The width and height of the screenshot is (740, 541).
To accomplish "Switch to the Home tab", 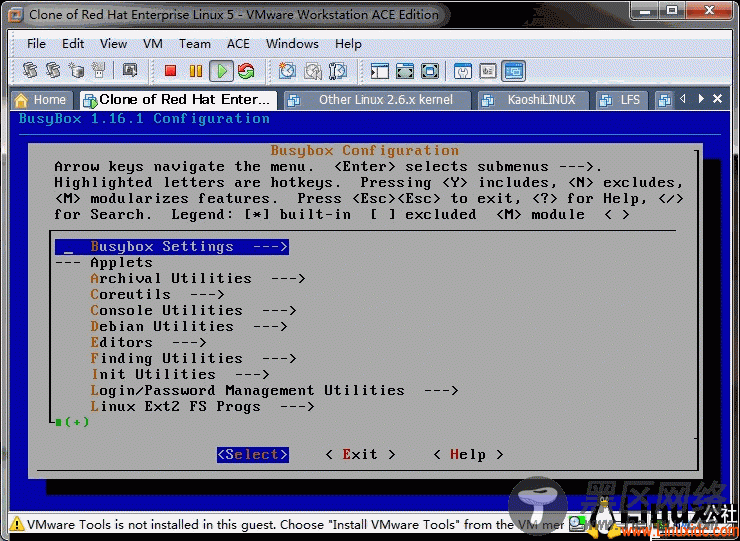I will tap(41, 100).
